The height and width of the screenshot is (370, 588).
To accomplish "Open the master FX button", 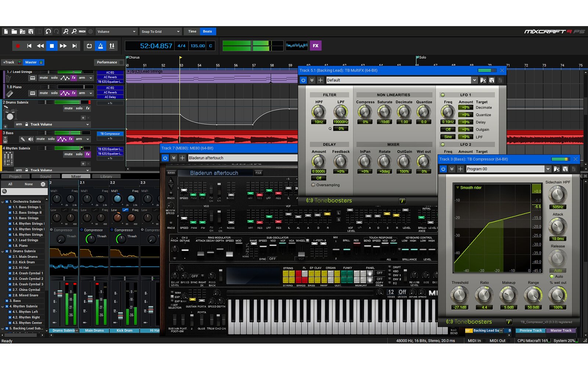I will [x=316, y=46].
